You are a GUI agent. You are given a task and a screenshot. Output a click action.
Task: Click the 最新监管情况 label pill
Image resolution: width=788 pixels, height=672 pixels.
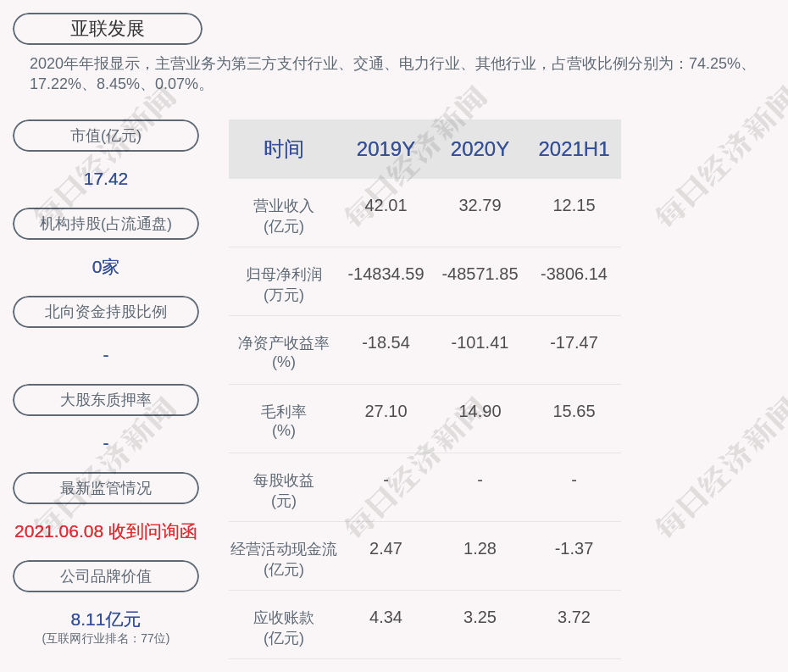[x=106, y=488]
